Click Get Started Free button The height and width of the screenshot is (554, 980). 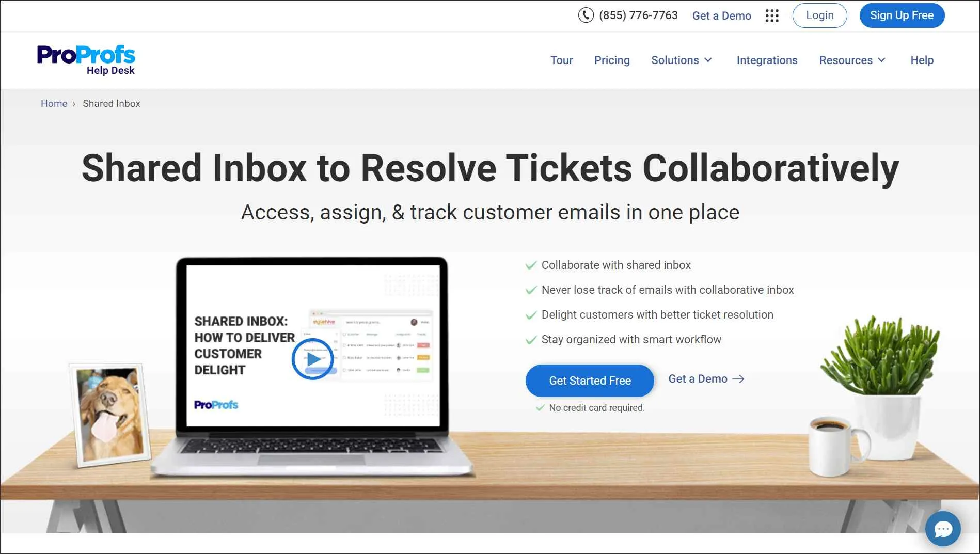590,381
